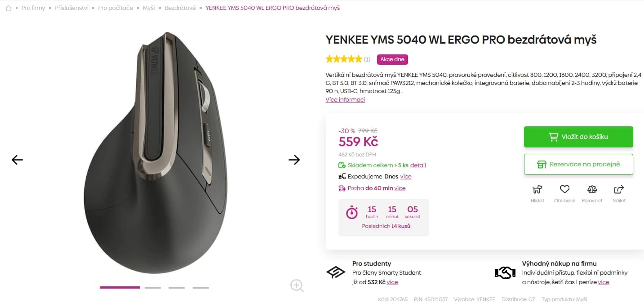This screenshot has width=644, height=303.
Task: Open the 'Myši' breadcrumb category
Action: 148,8
